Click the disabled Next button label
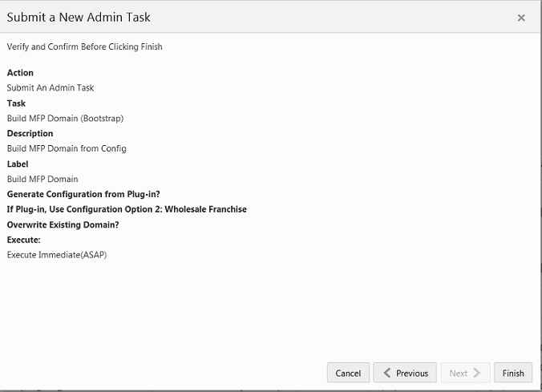Image resolution: width=542 pixels, height=392 pixels. pyautogui.click(x=459, y=373)
